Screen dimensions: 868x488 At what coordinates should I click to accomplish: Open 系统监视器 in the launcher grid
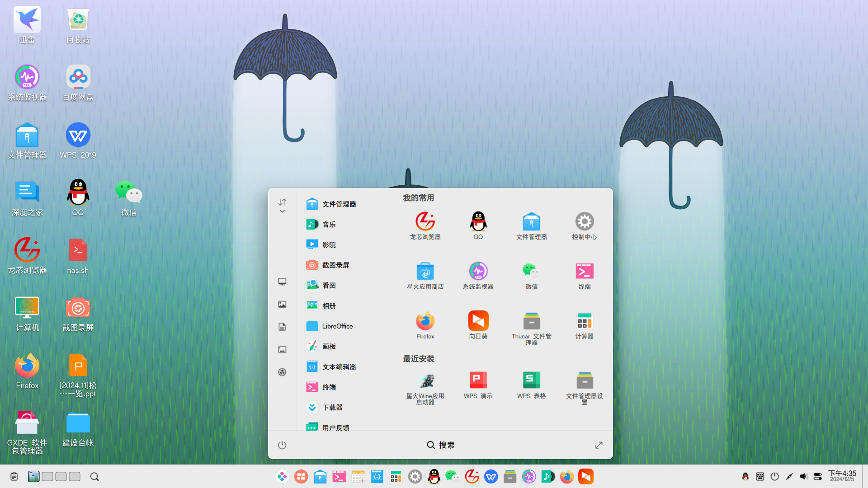[478, 275]
